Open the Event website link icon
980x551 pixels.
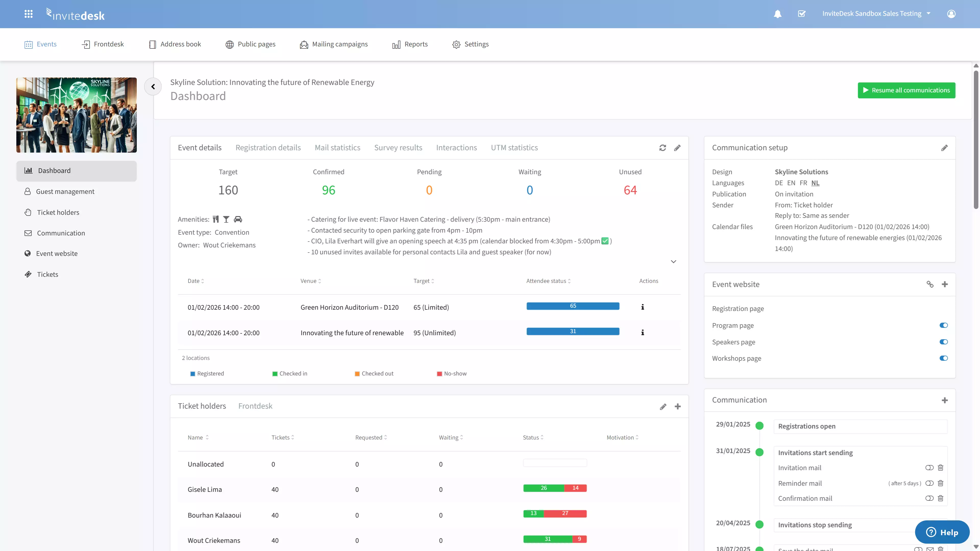coord(930,284)
